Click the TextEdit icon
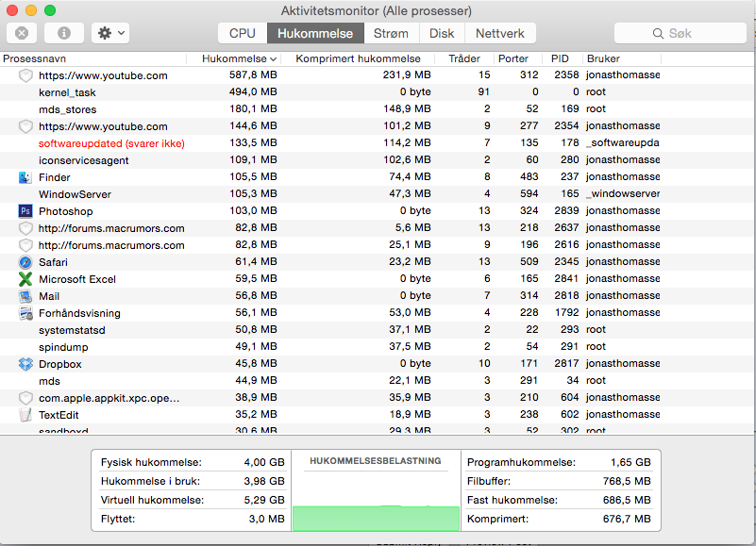756x546 pixels. tap(25, 415)
